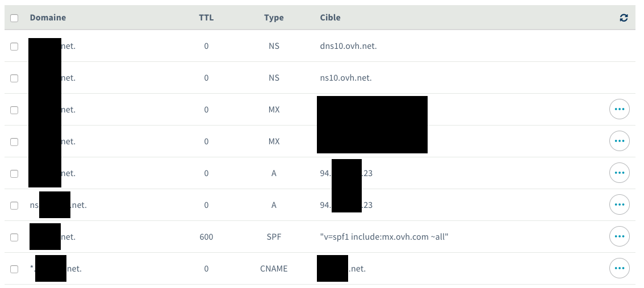
Task: Toggle the select-all checkbox in header
Action: coord(14,18)
